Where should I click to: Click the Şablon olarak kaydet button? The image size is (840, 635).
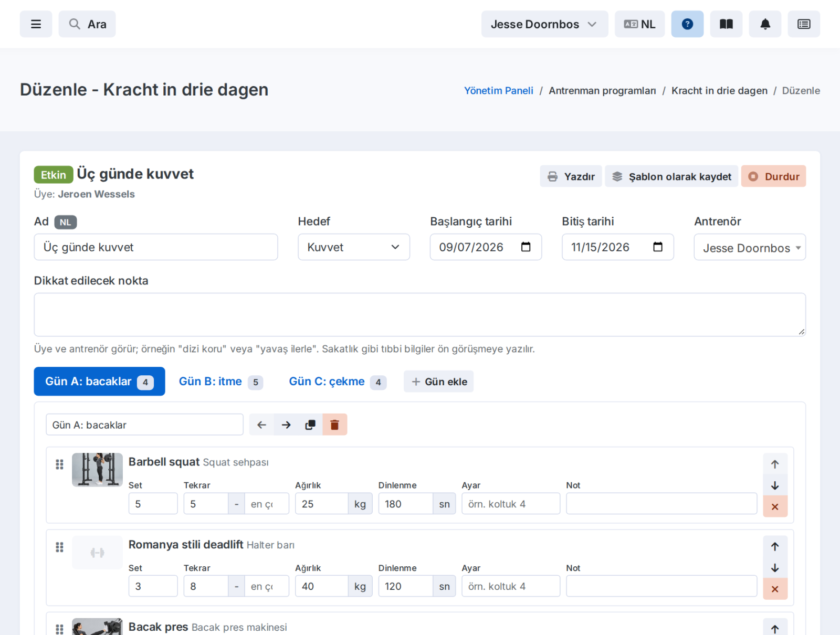(x=671, y=176)
